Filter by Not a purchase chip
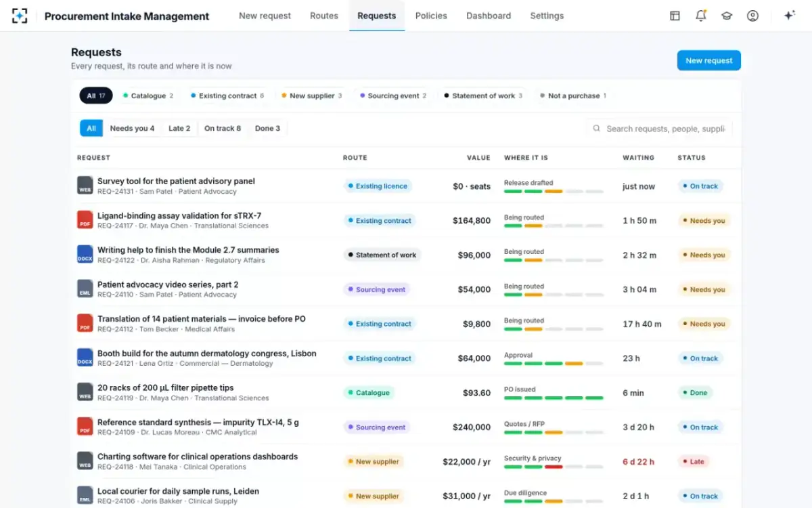This screenshot has height=508, width=812. pyautogui.click(x=573, y=96)
